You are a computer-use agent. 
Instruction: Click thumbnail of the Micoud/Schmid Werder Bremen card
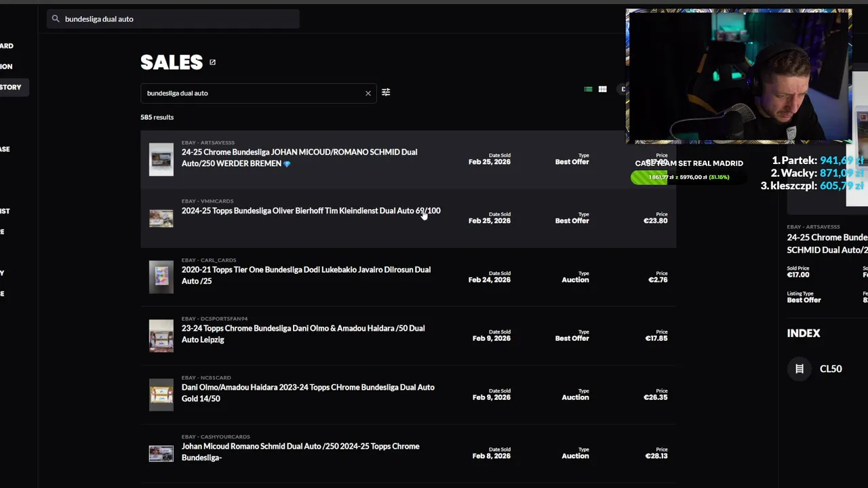point(161,159)
